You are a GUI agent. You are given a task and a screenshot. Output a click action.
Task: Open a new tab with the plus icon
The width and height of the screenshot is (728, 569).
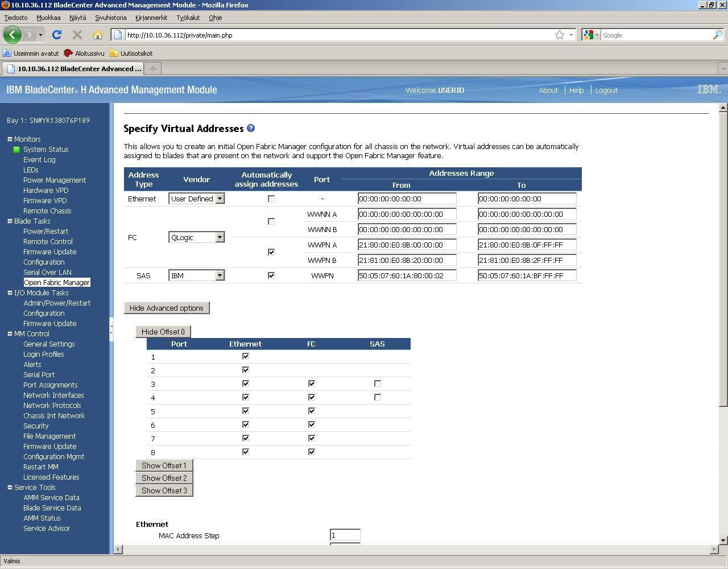(x=152, y=68)
